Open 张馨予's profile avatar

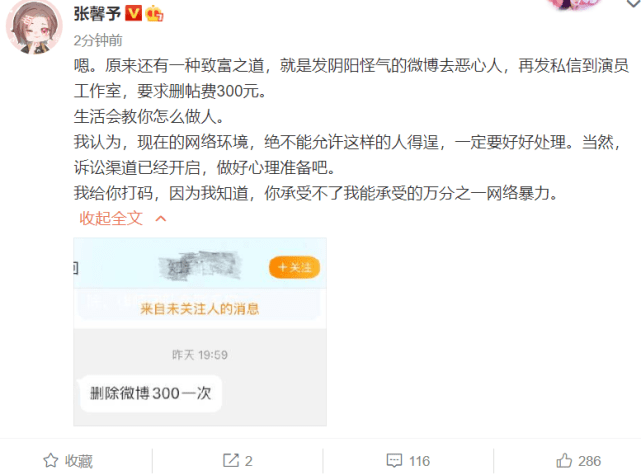pos(34,27)
